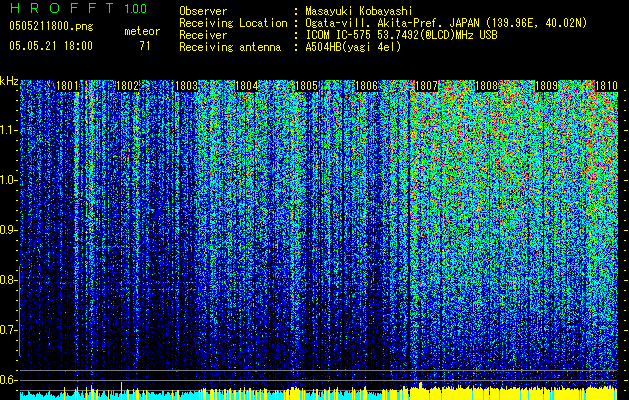Screen dimensions: 629x400
Task: Click the kHz axis unit label
Action: pyautogui.click(x=9, y=81)
